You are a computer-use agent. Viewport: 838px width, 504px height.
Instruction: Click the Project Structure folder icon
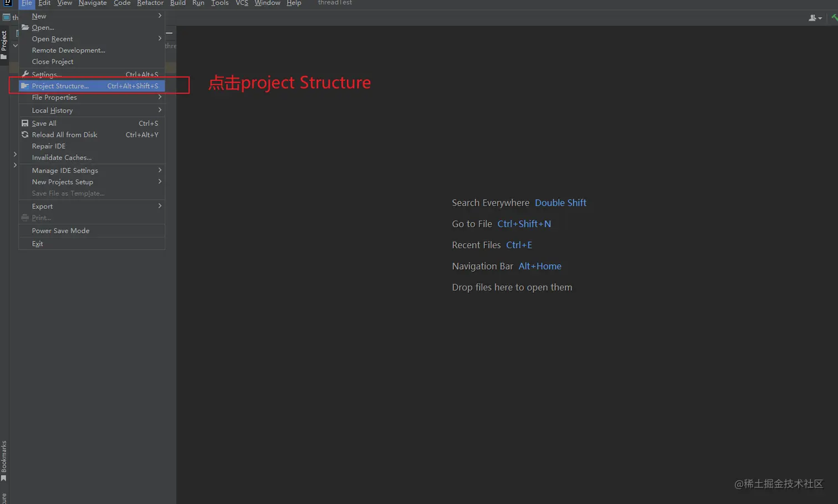25,86
